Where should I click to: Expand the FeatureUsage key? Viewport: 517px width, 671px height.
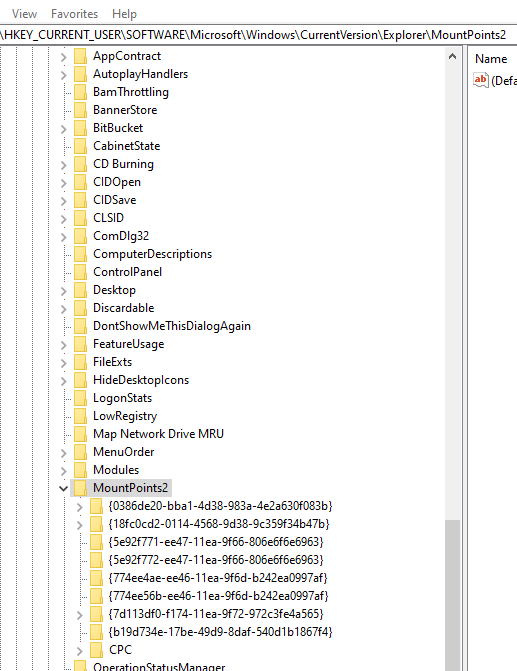[x=63, y=344]
